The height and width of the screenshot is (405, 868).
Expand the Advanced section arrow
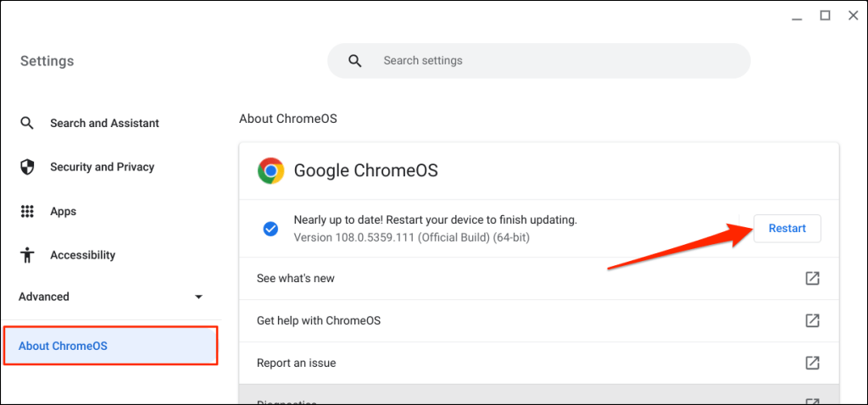198,297
